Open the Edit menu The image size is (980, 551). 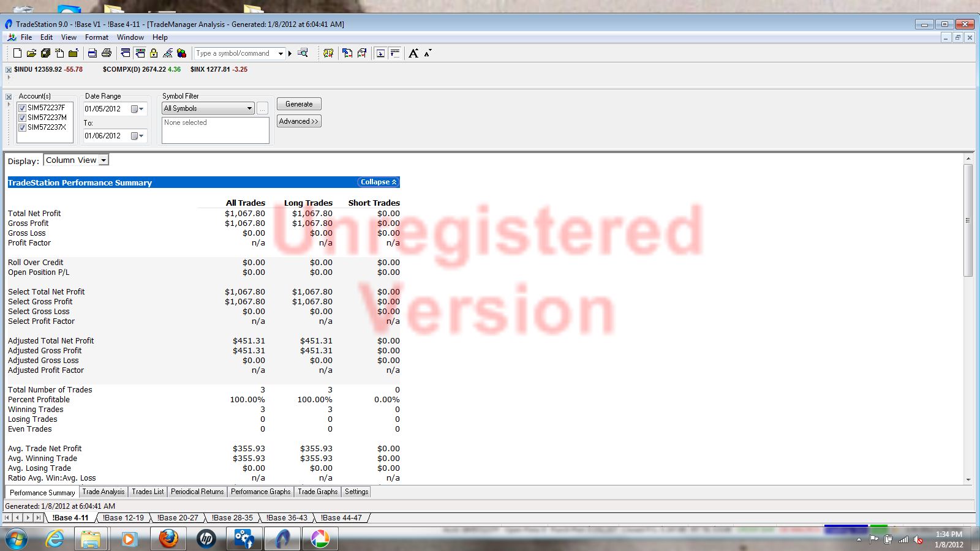coord(47,37)
